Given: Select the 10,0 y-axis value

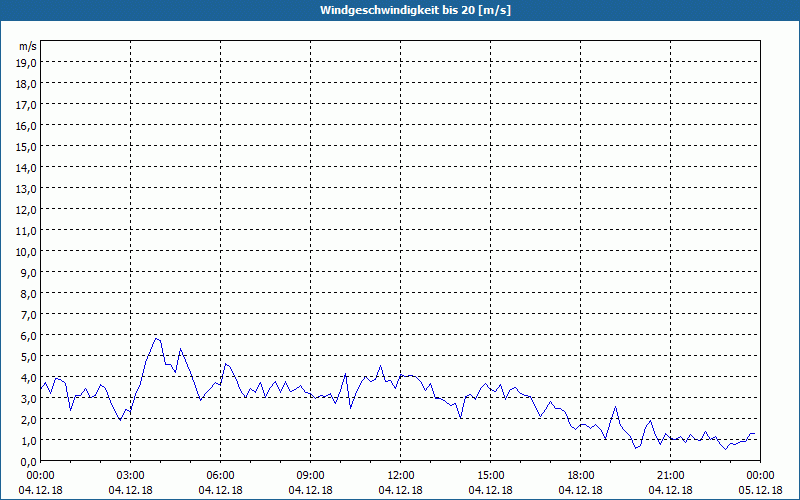Looking at the screenshot, I should [x=27, y=252].
